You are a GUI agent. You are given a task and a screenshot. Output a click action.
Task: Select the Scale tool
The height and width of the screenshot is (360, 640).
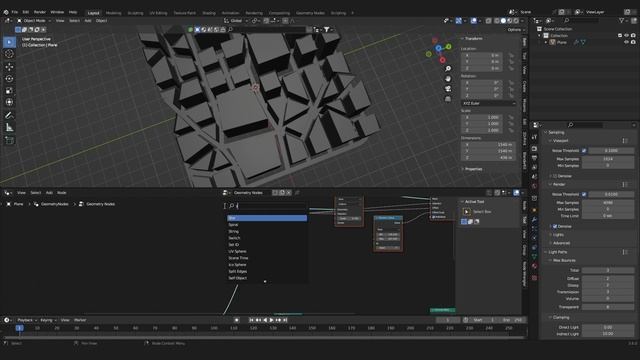point(9,91)
